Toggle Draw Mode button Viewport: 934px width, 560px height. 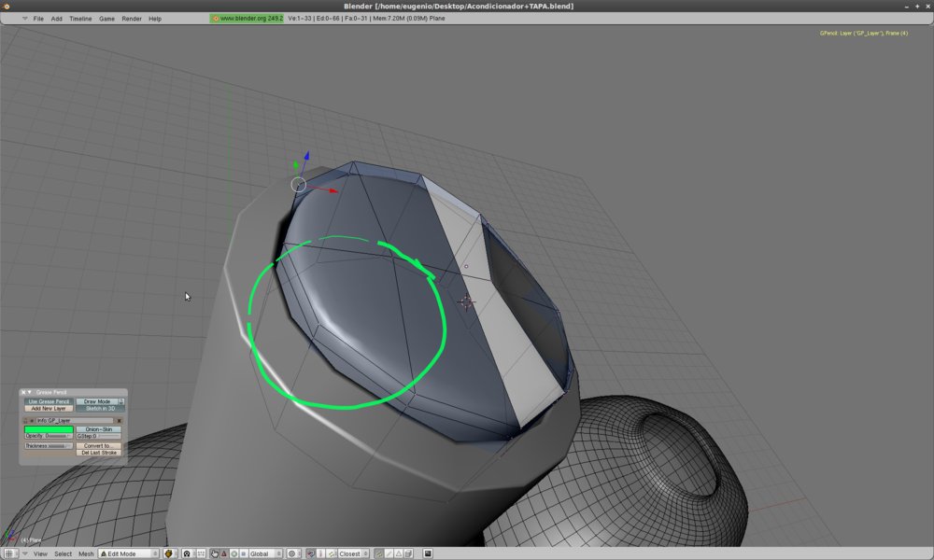[97, 401]
